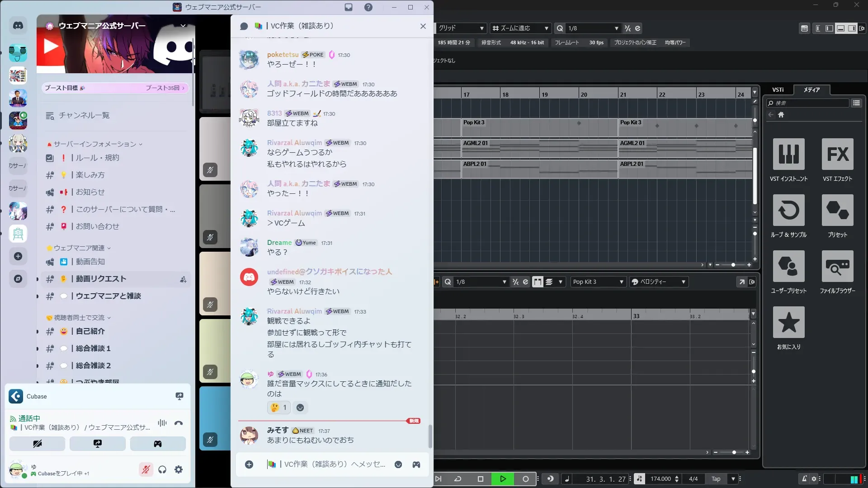Click the horizontal zoom slider in key editor

coord(733,452)
